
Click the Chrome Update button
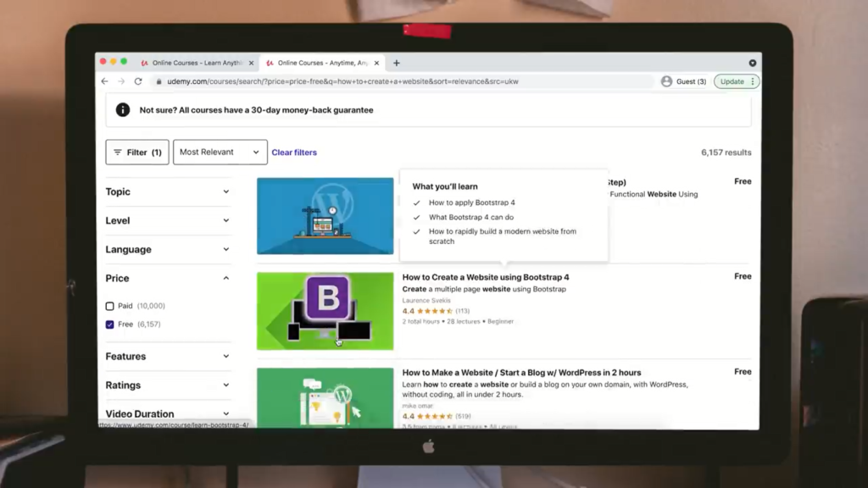point(732,81)
